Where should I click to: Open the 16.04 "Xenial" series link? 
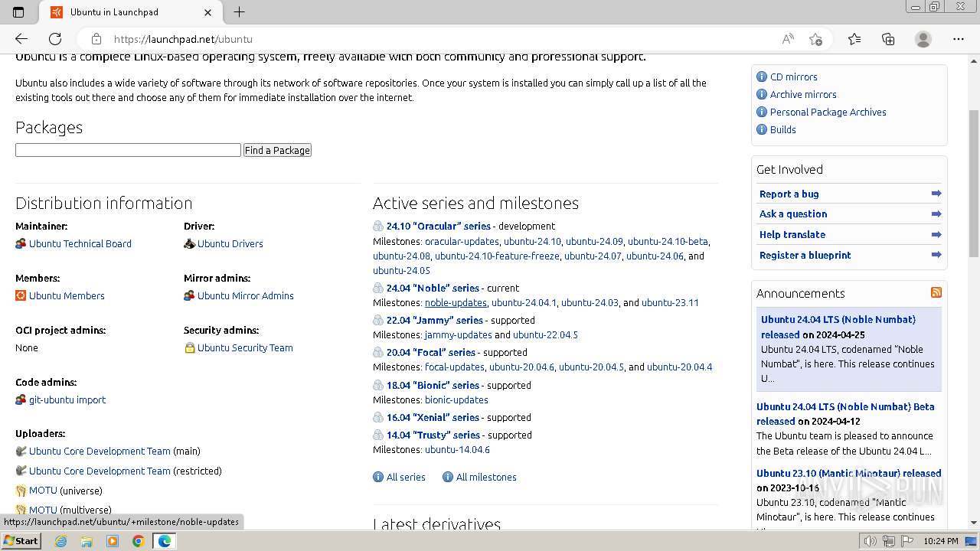pos(433,417)
